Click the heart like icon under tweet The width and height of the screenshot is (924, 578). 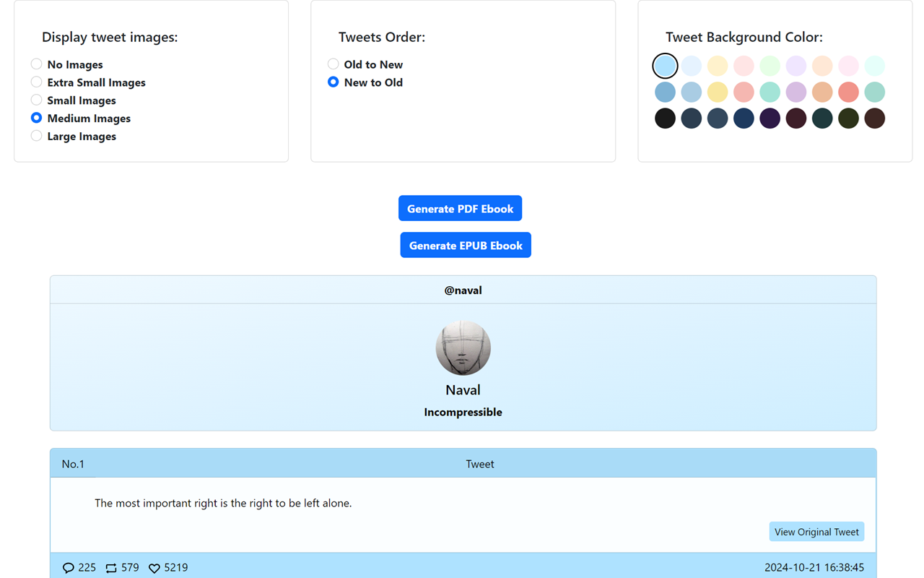154,568
